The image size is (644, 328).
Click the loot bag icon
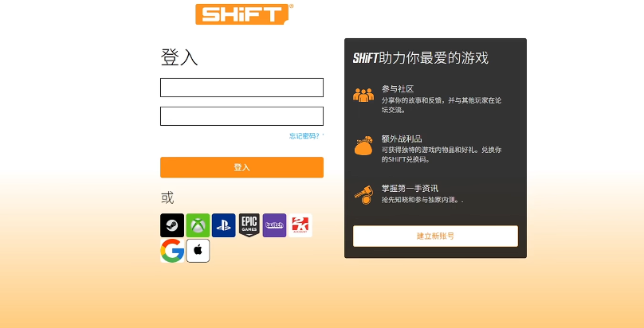(x=363, y=146)
